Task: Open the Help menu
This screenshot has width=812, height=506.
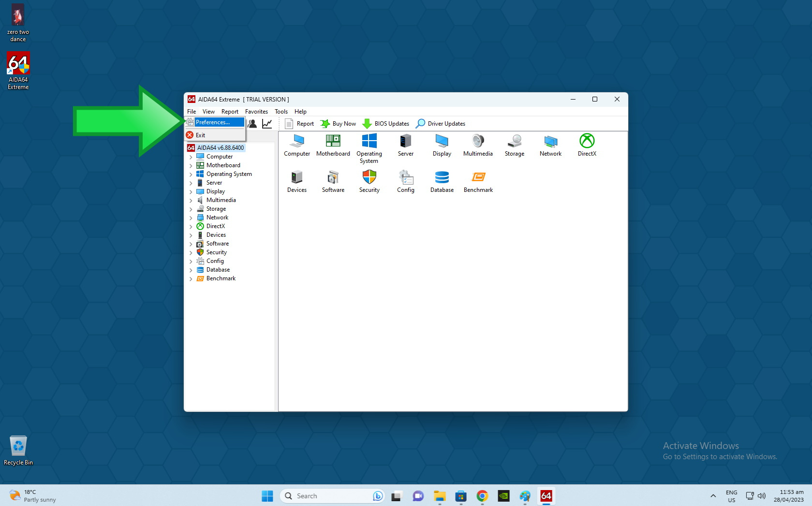Action: point(300,112)
